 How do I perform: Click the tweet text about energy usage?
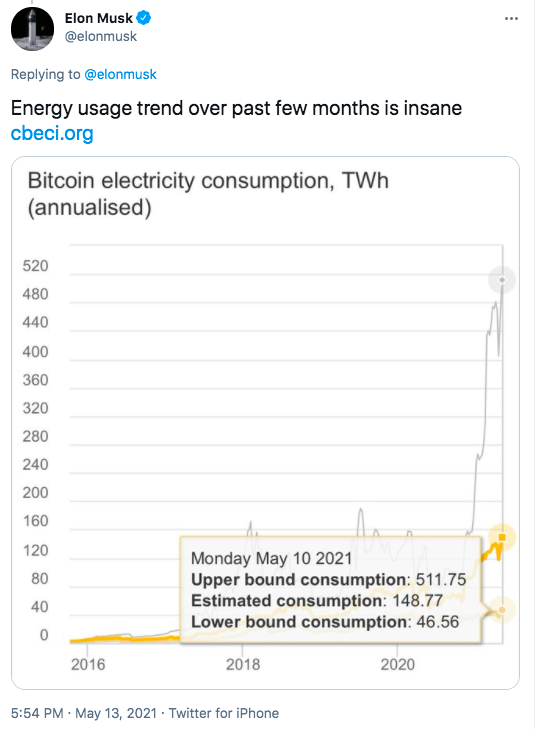(236, 108)
